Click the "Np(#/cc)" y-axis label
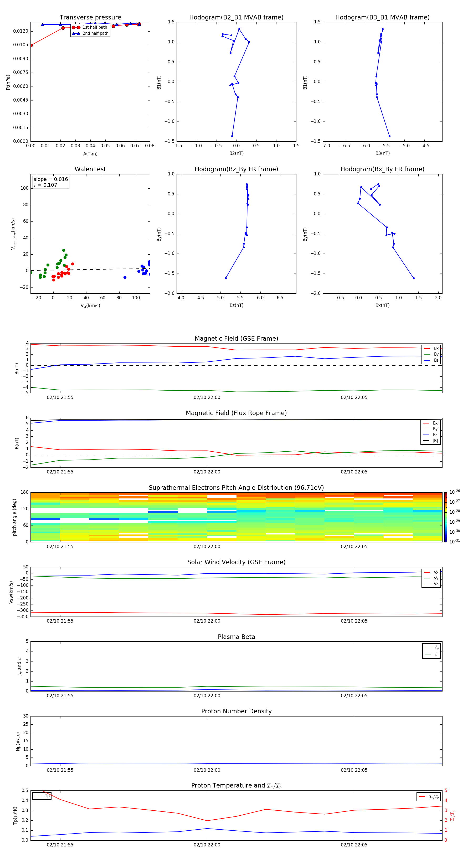Viewport: 473px width, 868px height. point(18,741)
